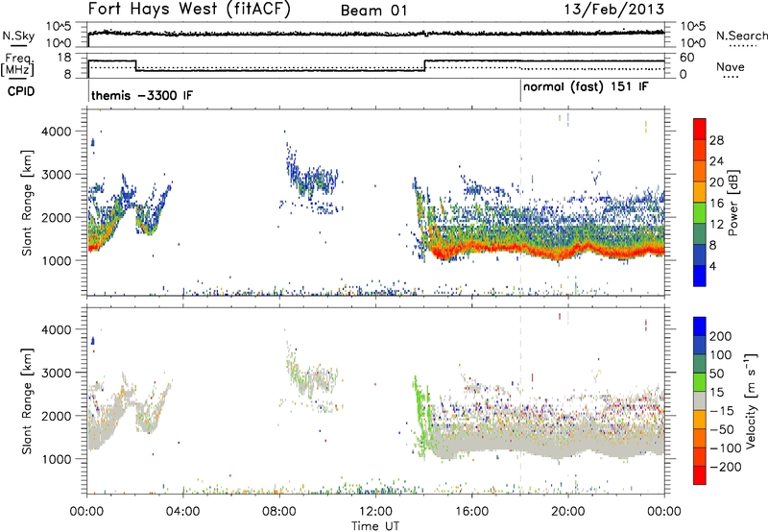Click the noise sky trace in the top panel

pos(376,34)
